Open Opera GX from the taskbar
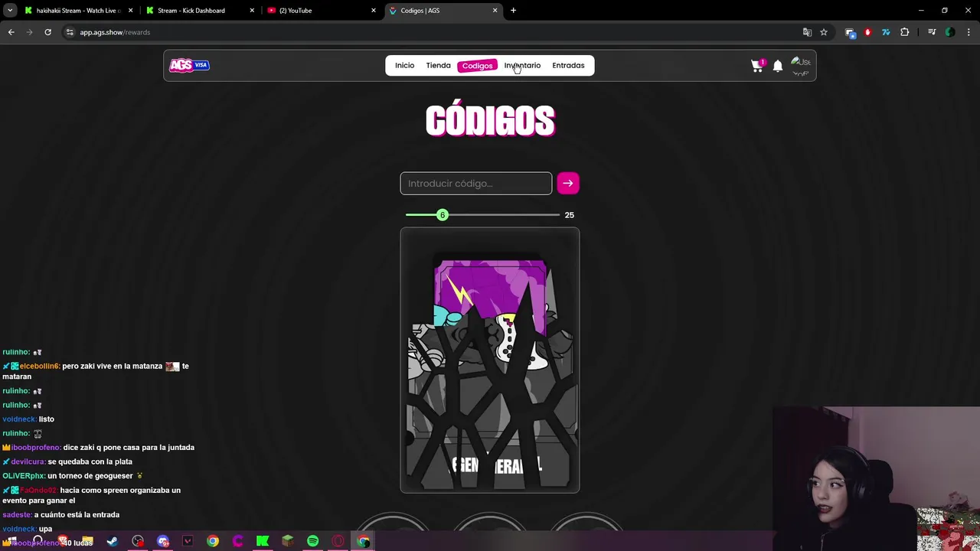The image size is (980, 551). pos(338,541)
